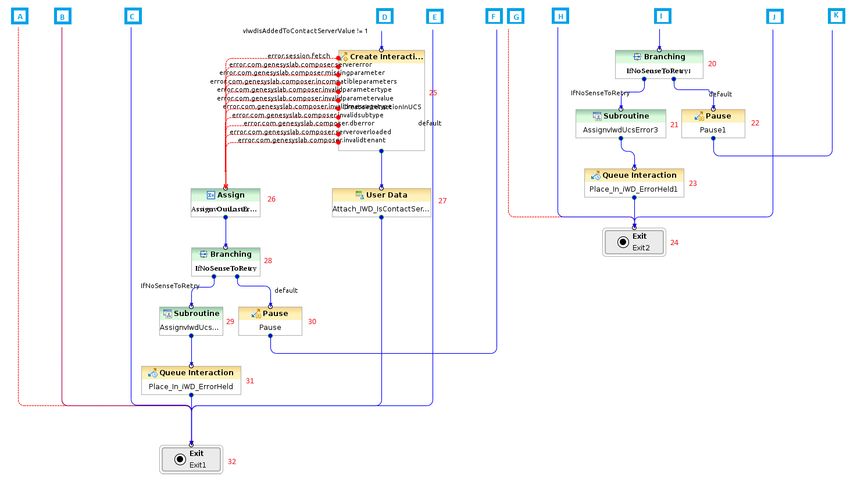Click the icon of the Subroutine block AssignvIwdUcs...
The width and height of the screenshot is (868, 485).
[167, 314]
